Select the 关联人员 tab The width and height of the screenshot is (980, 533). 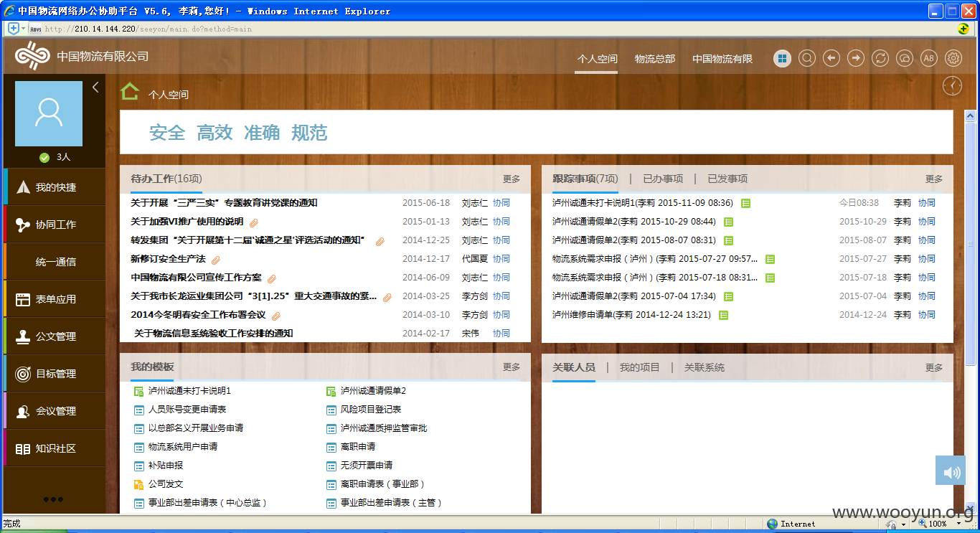click(x=573, y=367)
